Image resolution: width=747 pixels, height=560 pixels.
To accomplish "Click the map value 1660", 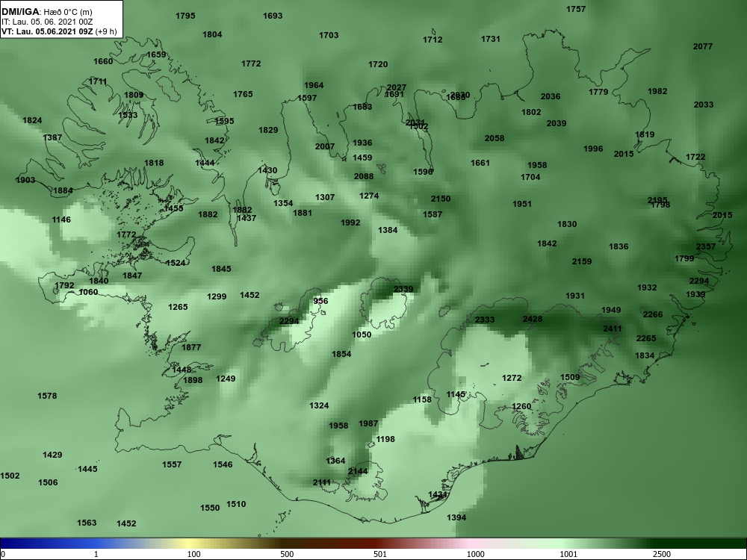I will pos(103,61).
